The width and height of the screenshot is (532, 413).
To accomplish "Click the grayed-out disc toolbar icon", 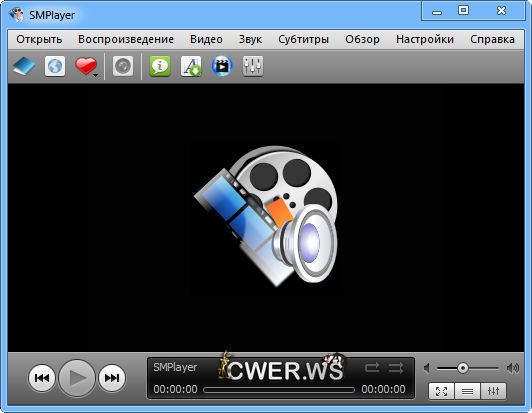I will (x=123, y=66).
